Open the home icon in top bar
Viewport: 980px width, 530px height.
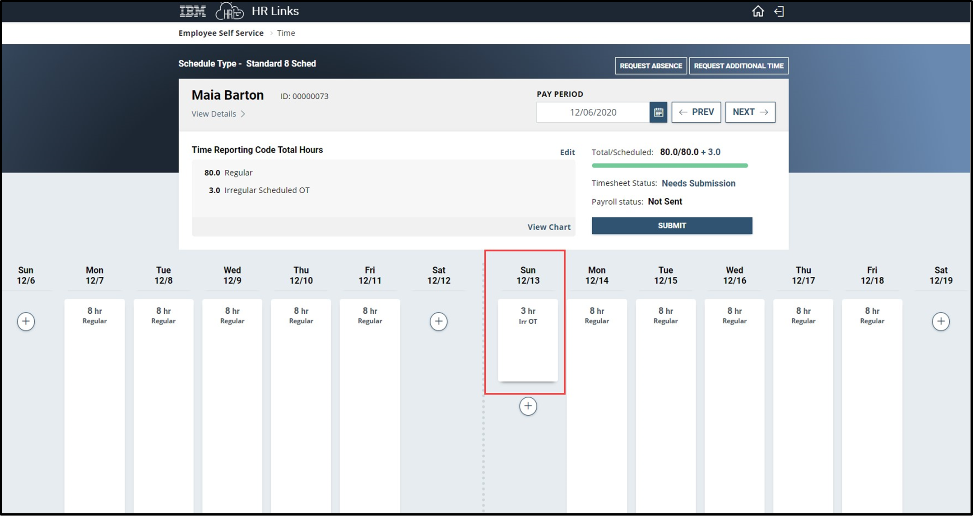pos(758,11)
